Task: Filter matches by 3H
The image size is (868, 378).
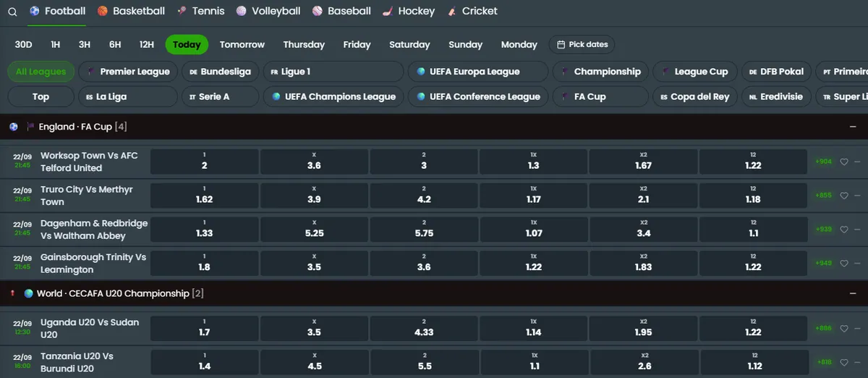Action: click(x=85, y=44)
